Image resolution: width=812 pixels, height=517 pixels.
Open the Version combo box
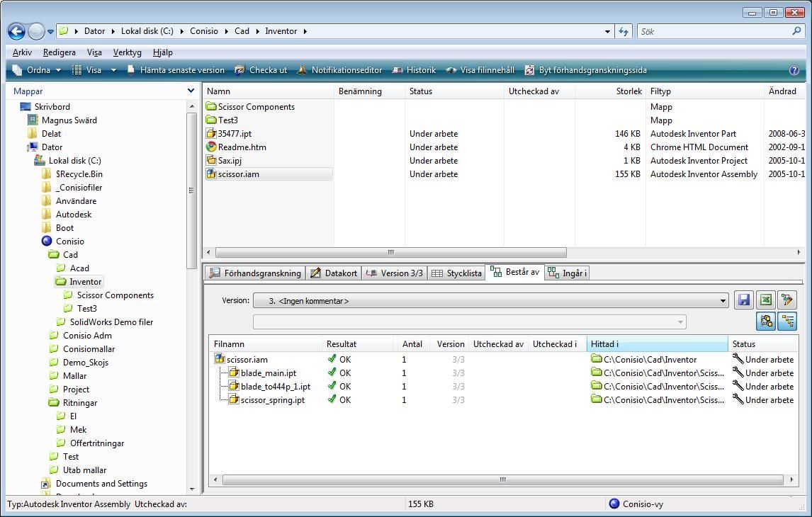491,301
